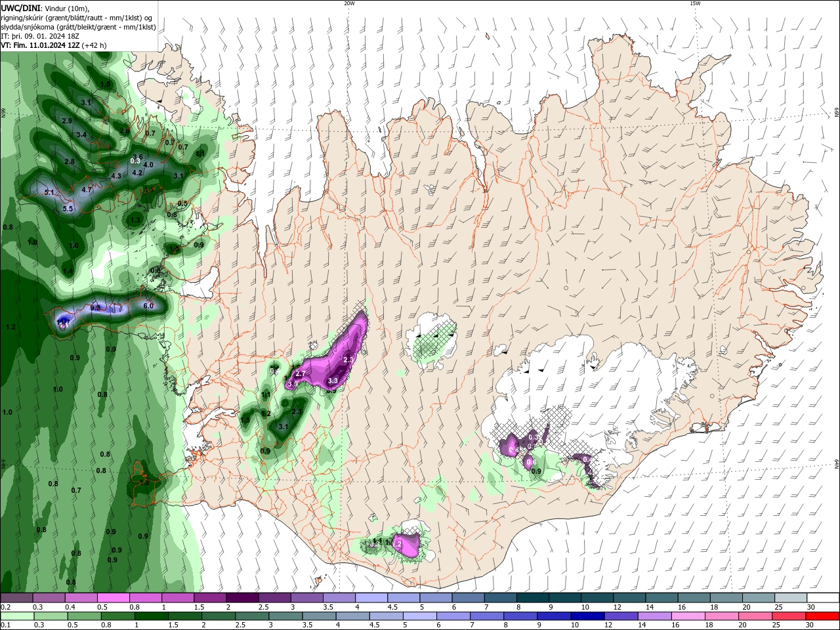The image size is (840, 630).
Task: Click the '4.7' precipitation value on the map
Action: [87, 190]
